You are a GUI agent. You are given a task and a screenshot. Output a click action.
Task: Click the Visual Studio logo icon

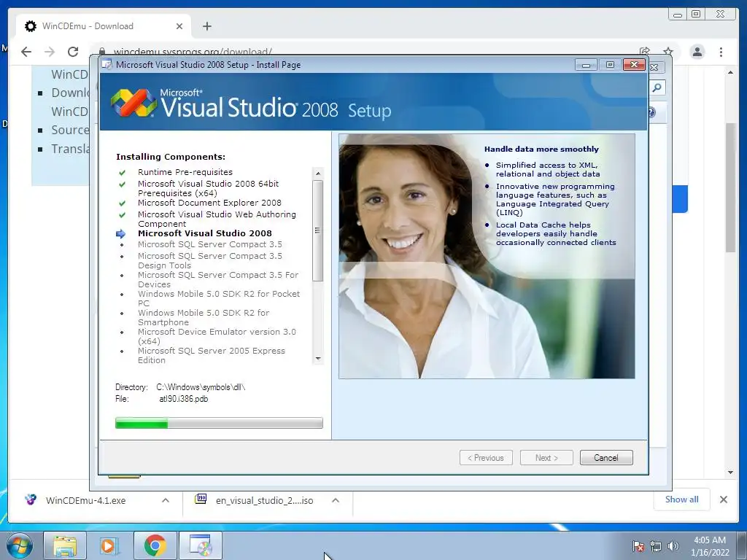pos(133,103)
